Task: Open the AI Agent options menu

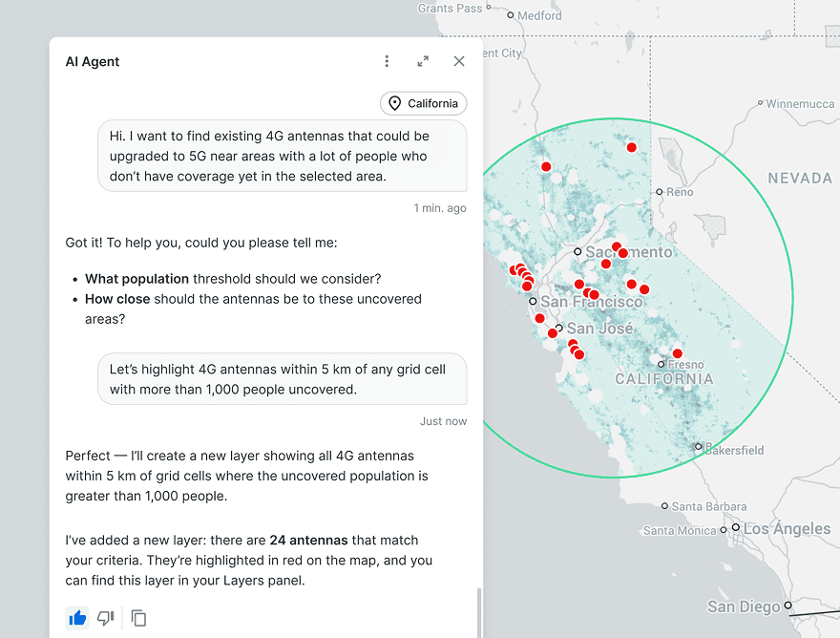Action: pyautogui.click(x=387, y=60)
